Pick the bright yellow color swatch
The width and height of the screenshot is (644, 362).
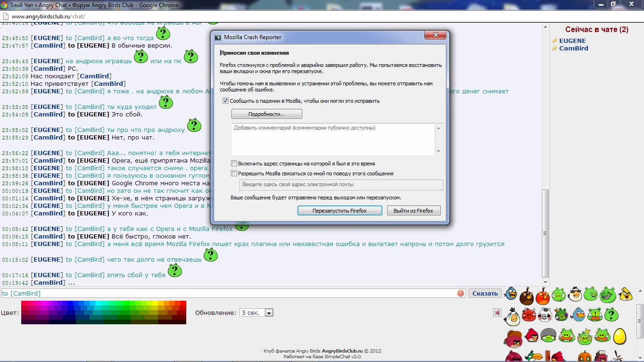155,303
